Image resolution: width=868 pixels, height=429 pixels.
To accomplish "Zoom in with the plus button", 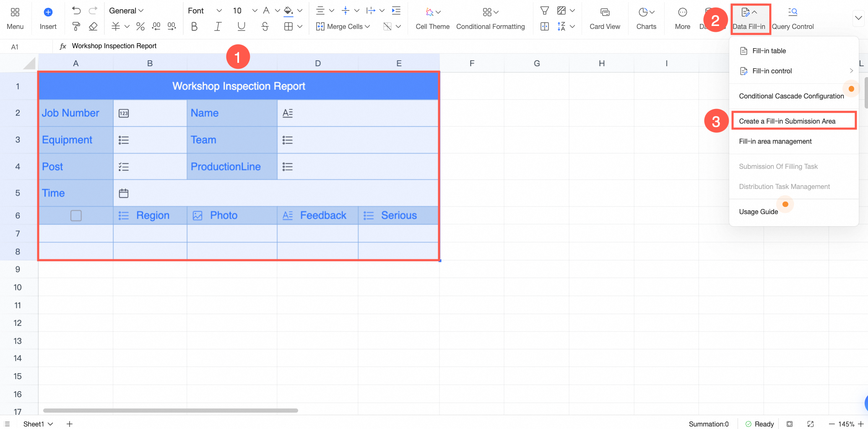I will click(861, 424).
